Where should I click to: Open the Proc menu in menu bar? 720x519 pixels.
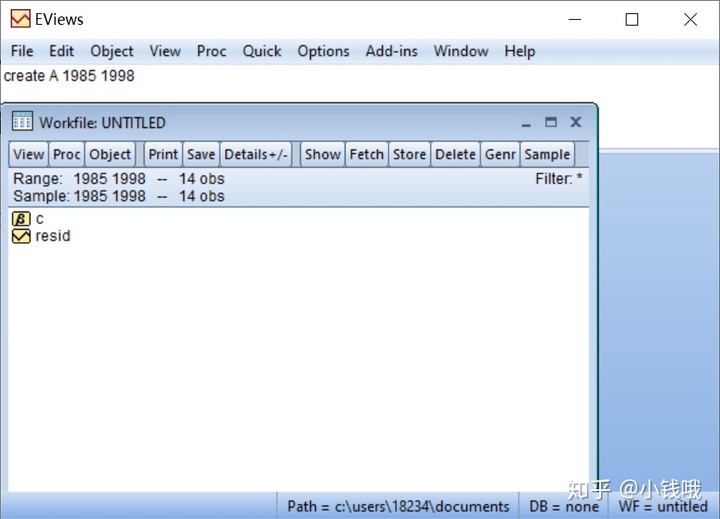tap(211, 51)
